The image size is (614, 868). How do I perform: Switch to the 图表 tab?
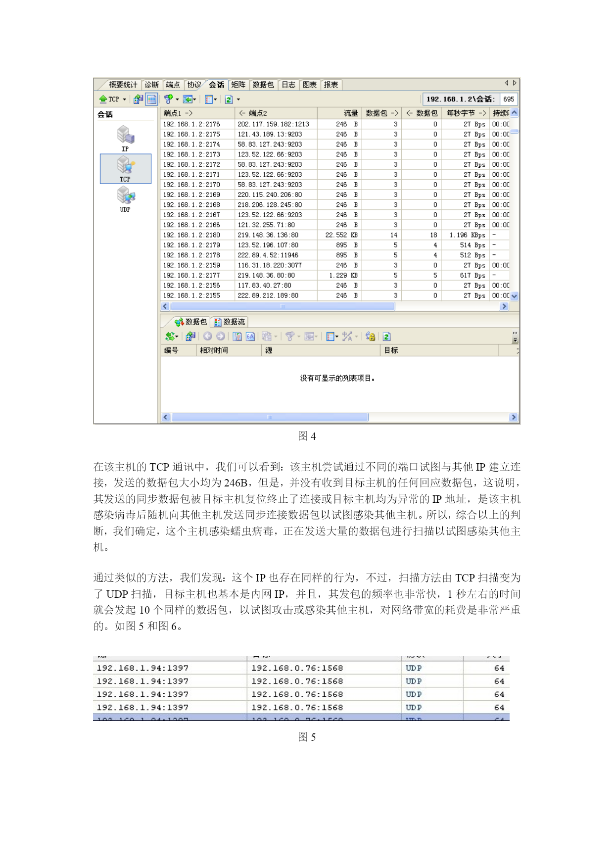pyautogui.click(x=310, y=85)
